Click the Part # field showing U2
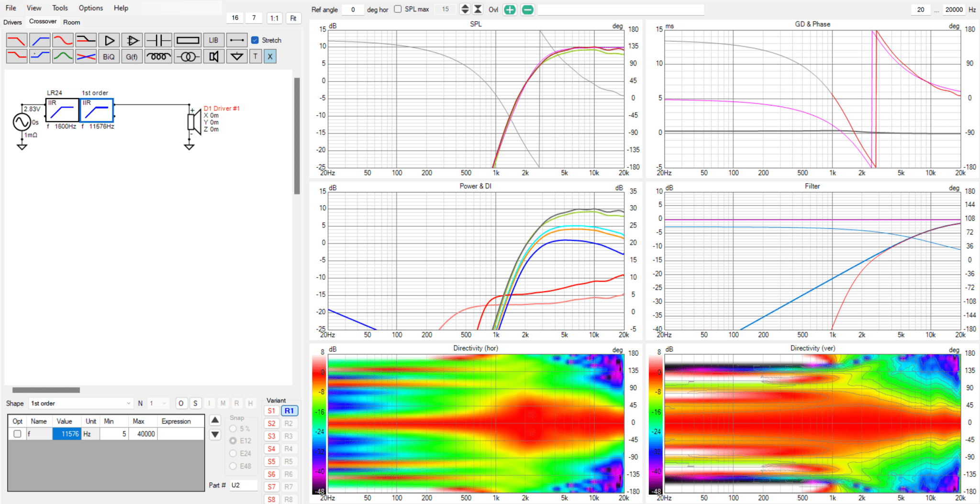The height and width of the screenshot is (504, 980). pos(243,485)
